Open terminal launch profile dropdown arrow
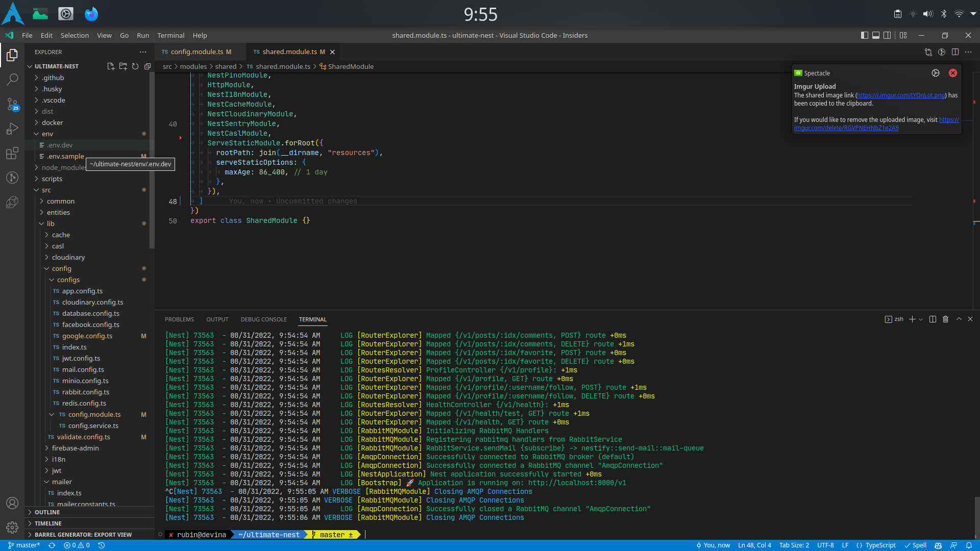 (x=921, y=319)
